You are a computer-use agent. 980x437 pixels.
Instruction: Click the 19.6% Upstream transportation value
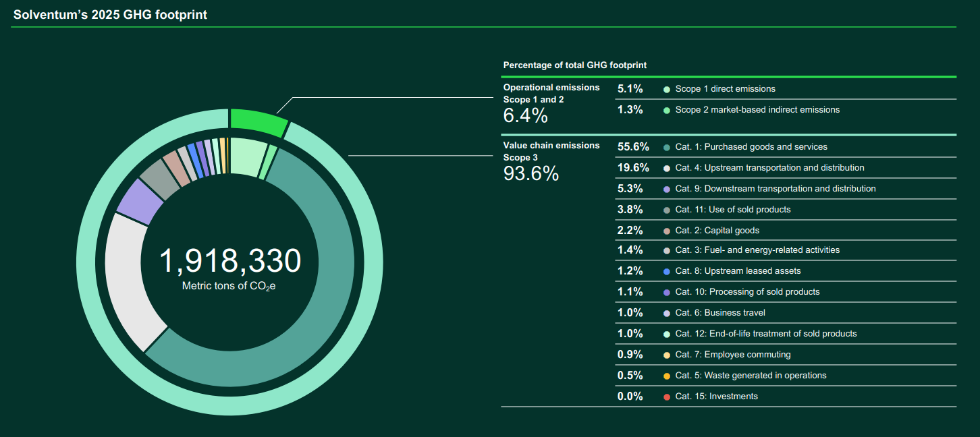point(633,168)
